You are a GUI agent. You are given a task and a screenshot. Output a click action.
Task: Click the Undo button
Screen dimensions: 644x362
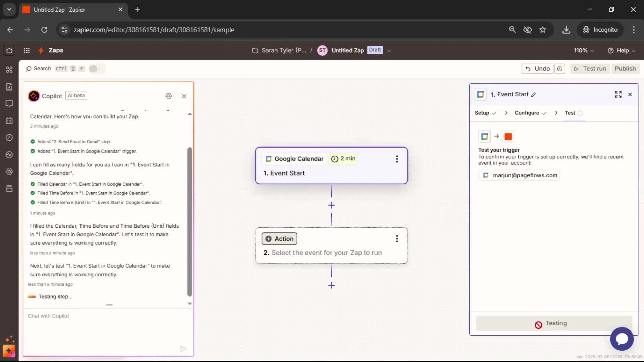(537, 69)
